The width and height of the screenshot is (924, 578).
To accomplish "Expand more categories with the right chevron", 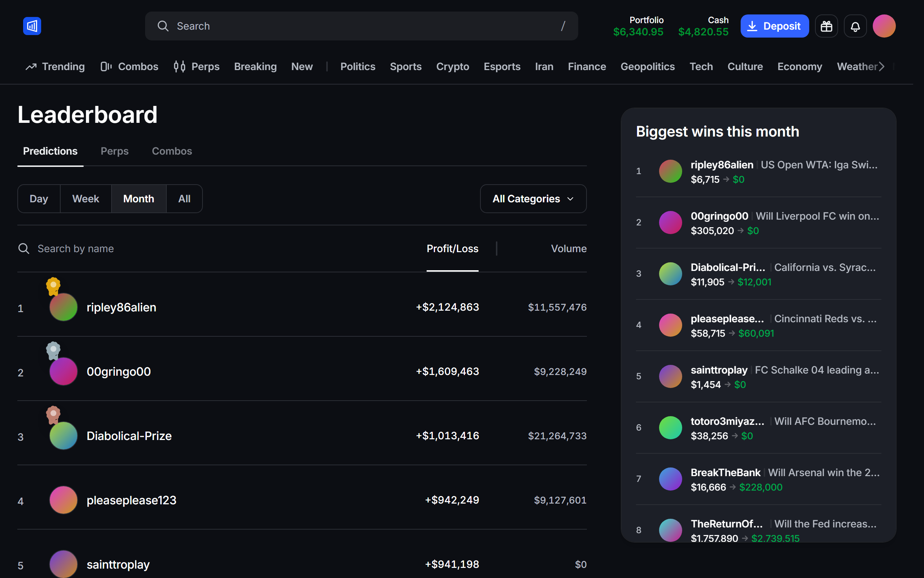I will (x=882, y=66).
